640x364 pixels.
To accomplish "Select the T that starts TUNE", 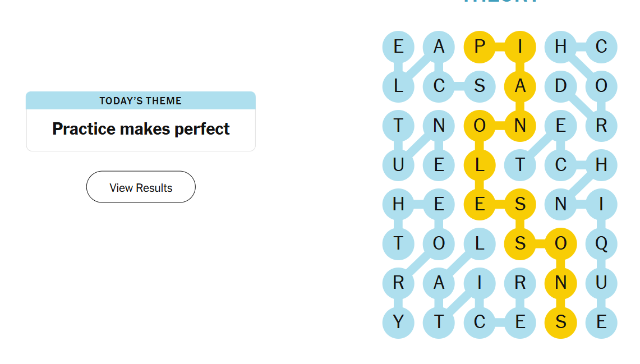I will coord(398,126).
